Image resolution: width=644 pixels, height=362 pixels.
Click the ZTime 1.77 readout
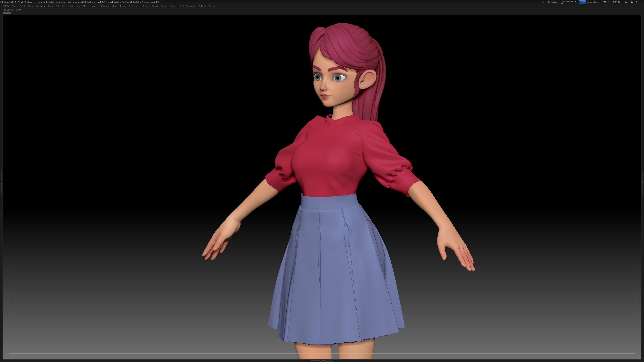click(100, 2)
